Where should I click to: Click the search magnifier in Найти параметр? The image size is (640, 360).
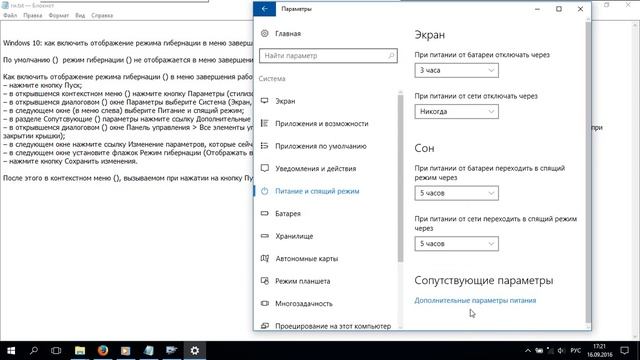coord(391,56)
